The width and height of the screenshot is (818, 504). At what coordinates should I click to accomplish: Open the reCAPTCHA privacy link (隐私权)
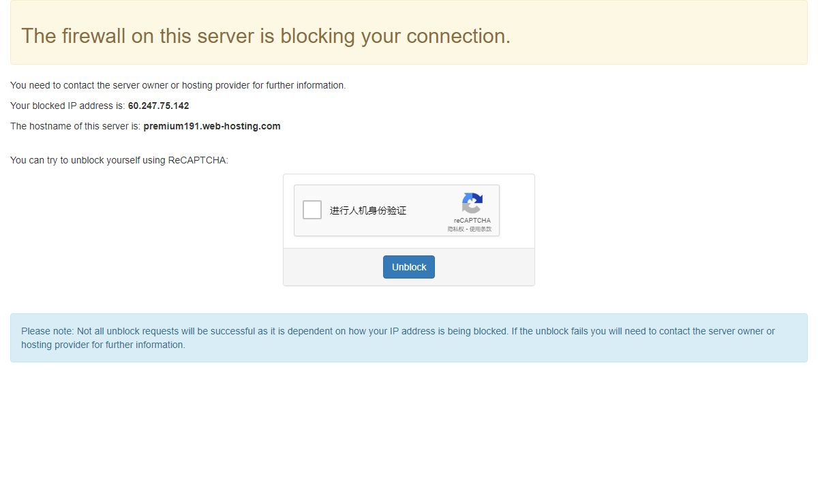455,230
